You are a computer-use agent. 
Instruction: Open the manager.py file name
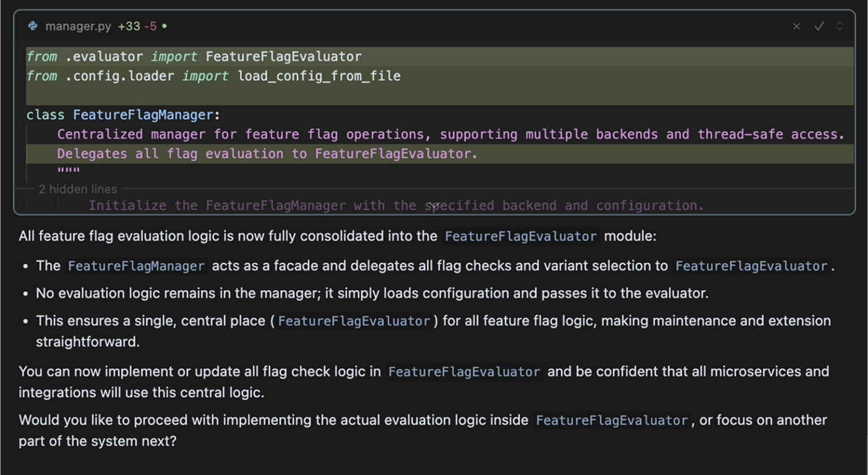[78, 27]
